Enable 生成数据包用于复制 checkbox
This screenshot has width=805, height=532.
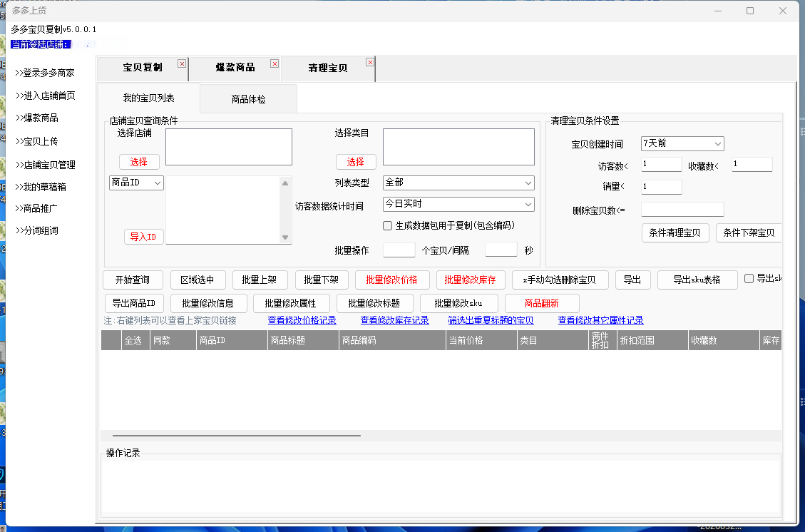tap(388, 225)
